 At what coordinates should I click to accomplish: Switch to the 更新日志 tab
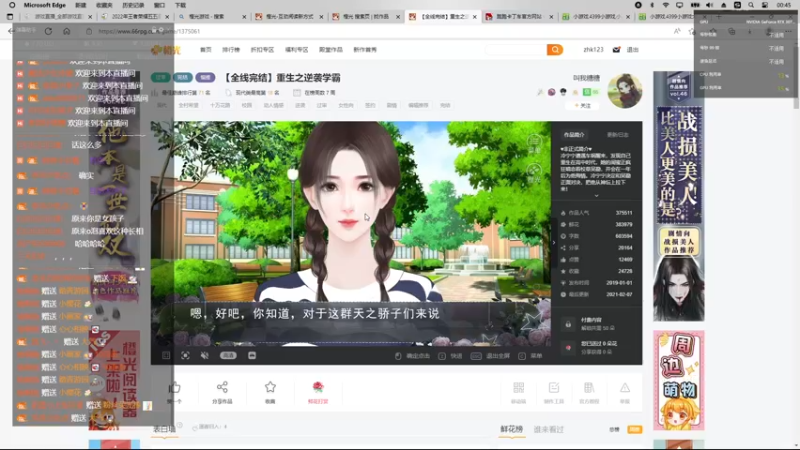[617, 135]
